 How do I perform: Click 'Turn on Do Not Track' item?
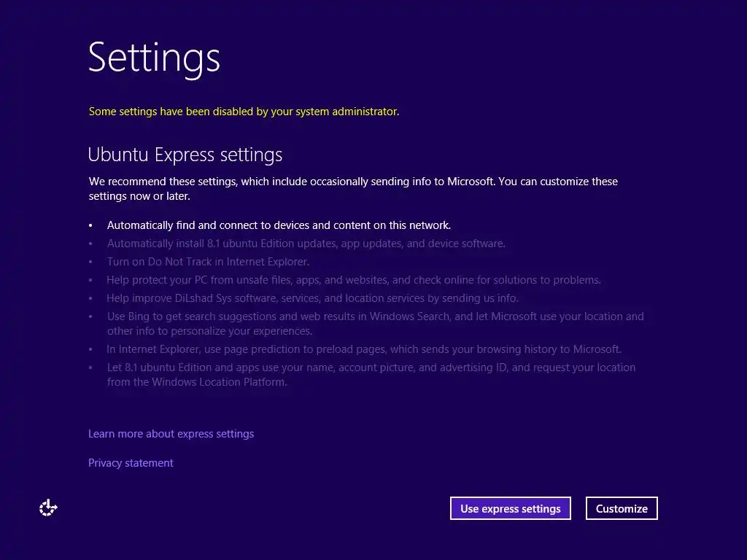pos(208,262)
